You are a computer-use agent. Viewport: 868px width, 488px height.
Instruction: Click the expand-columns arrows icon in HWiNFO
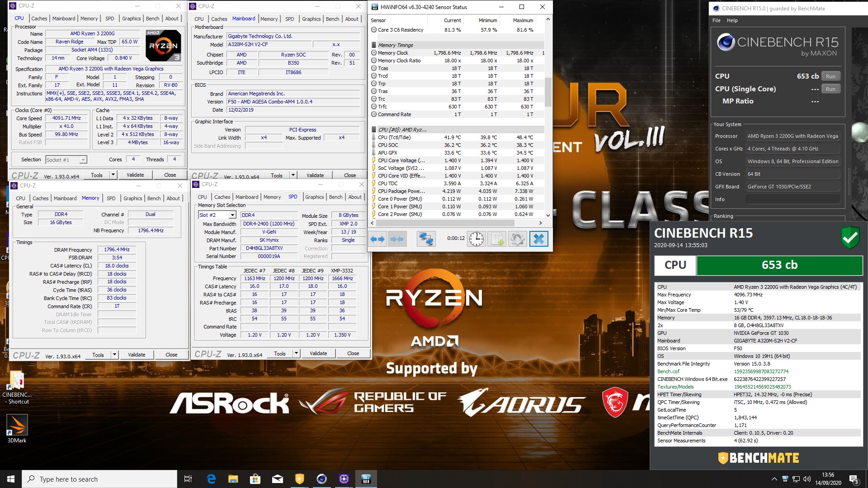(377, 239)
